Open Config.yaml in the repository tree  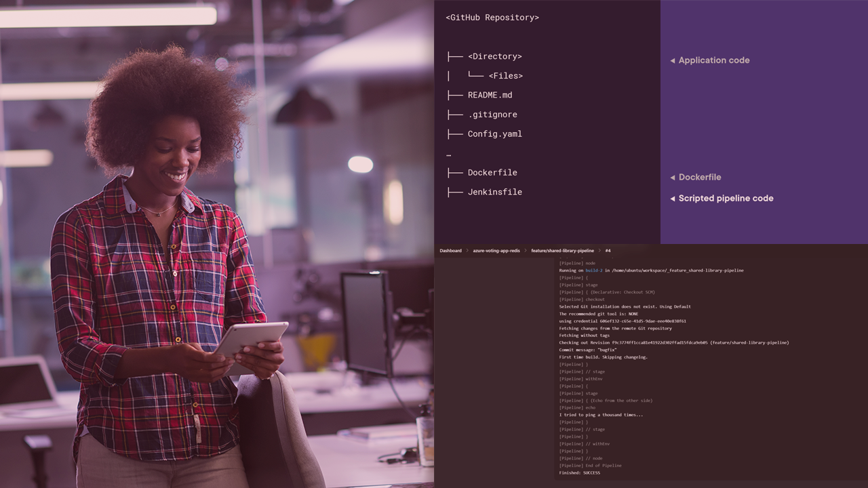click(494, 134)
